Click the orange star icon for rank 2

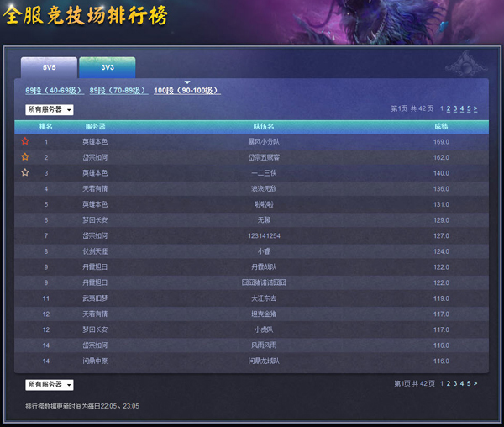[25, 157]
